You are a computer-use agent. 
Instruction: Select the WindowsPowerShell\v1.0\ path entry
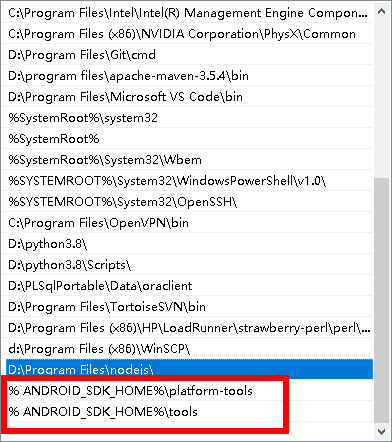coord(188,181)
